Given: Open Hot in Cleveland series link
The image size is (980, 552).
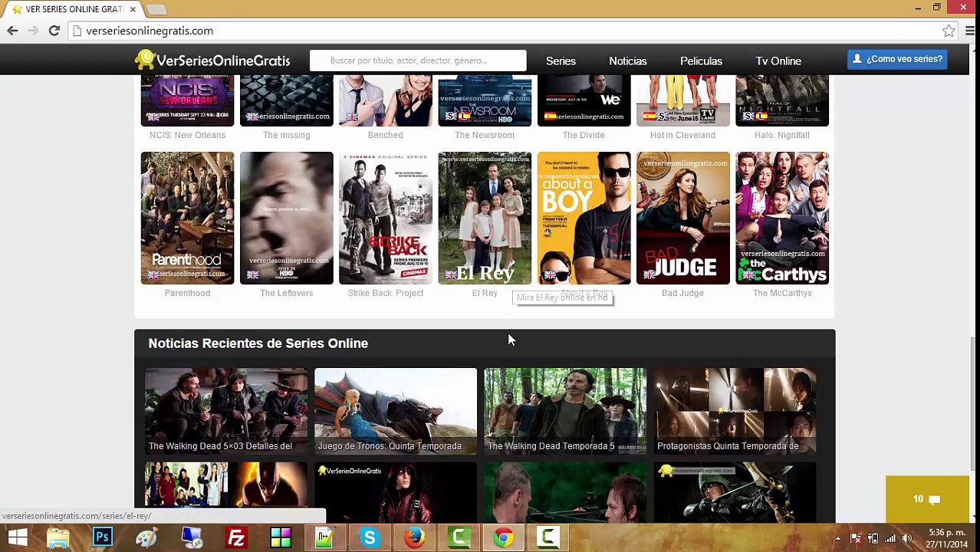Looking at the screenshot, I should [x=682, y=135].
